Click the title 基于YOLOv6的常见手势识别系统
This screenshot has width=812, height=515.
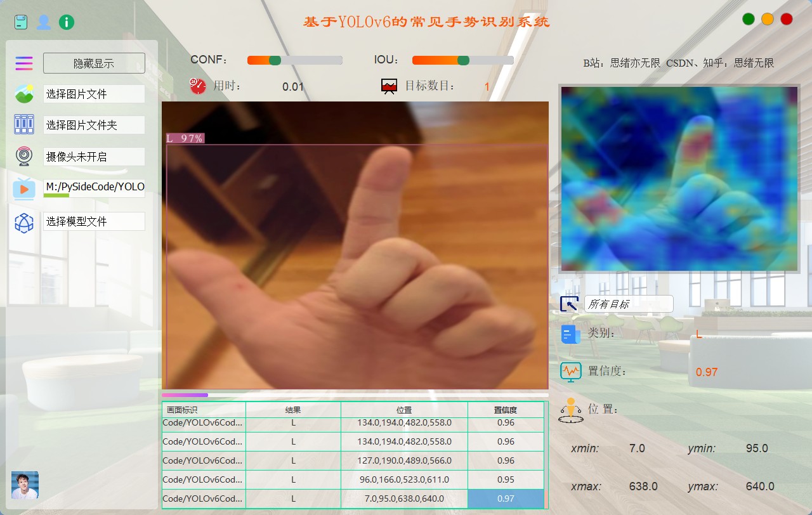click(x=426, y=22)
